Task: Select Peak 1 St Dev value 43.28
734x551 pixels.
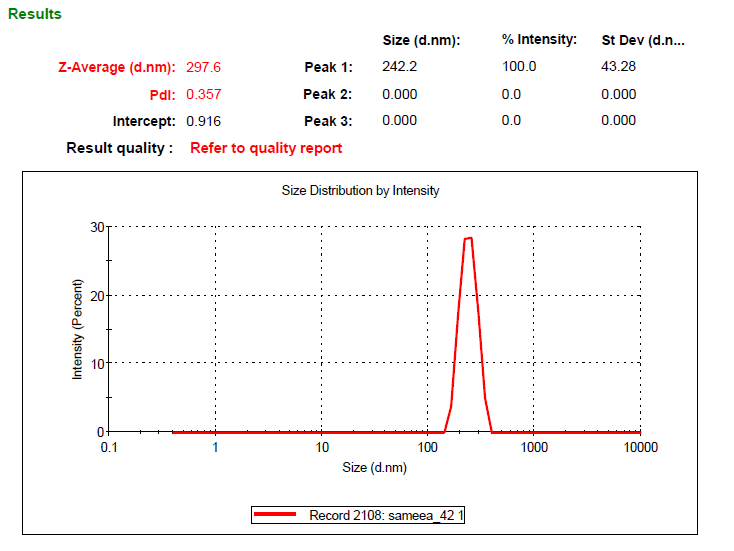Action: click(x=619, y=67)
